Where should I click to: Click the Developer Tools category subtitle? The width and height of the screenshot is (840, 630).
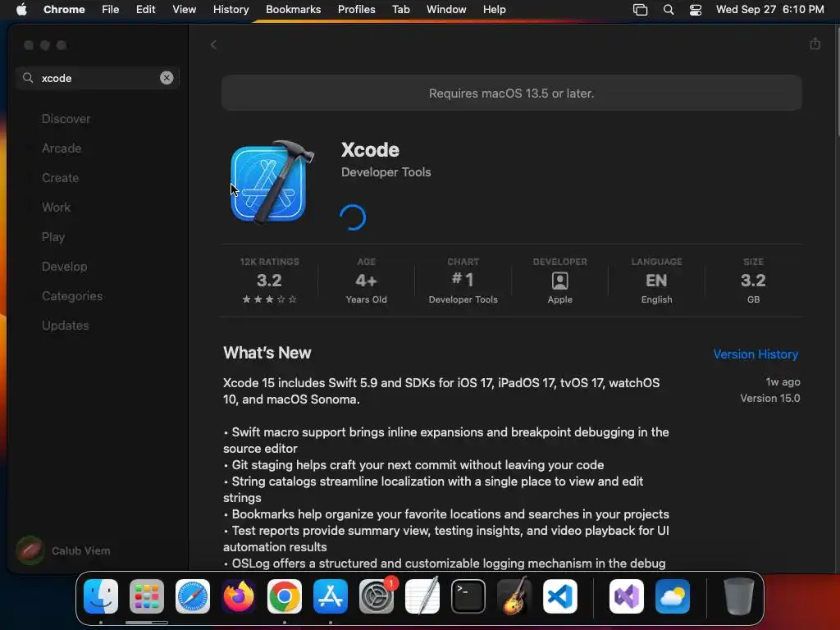coord(386,172)
